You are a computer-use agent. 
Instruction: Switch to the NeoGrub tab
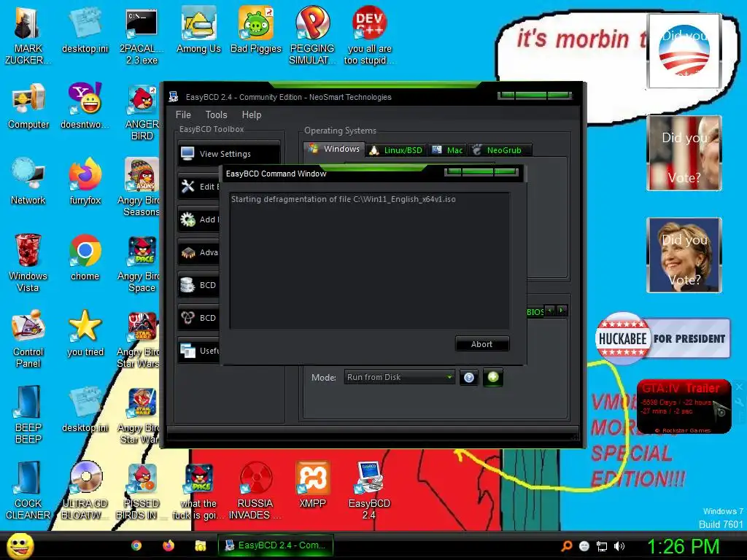click(500, 150)
